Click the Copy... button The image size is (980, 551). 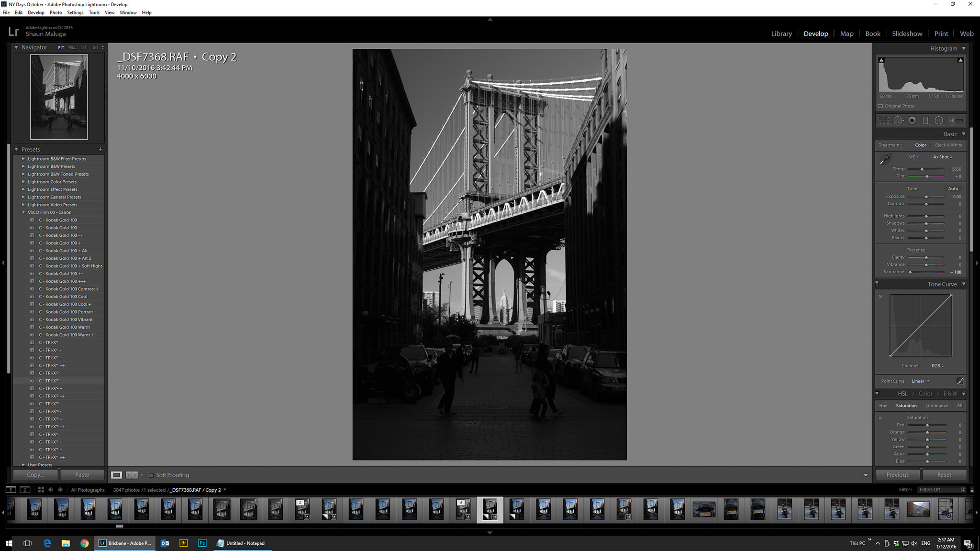pyautogui.click(x=35, y=475)
